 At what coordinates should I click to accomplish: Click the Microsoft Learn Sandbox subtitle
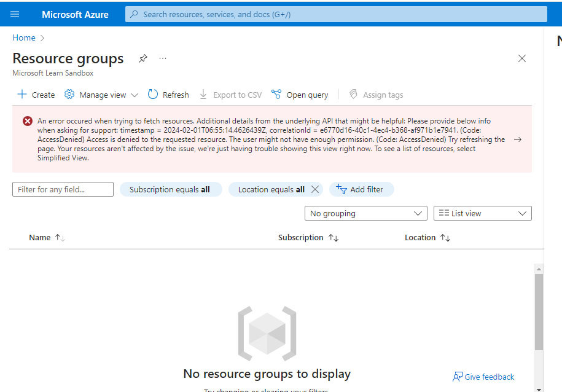53,73
